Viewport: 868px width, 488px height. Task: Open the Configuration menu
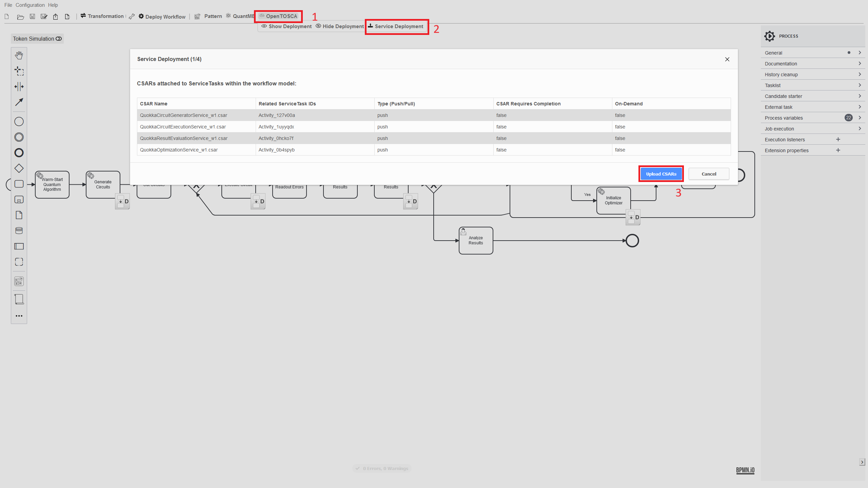tap(31, 5)
